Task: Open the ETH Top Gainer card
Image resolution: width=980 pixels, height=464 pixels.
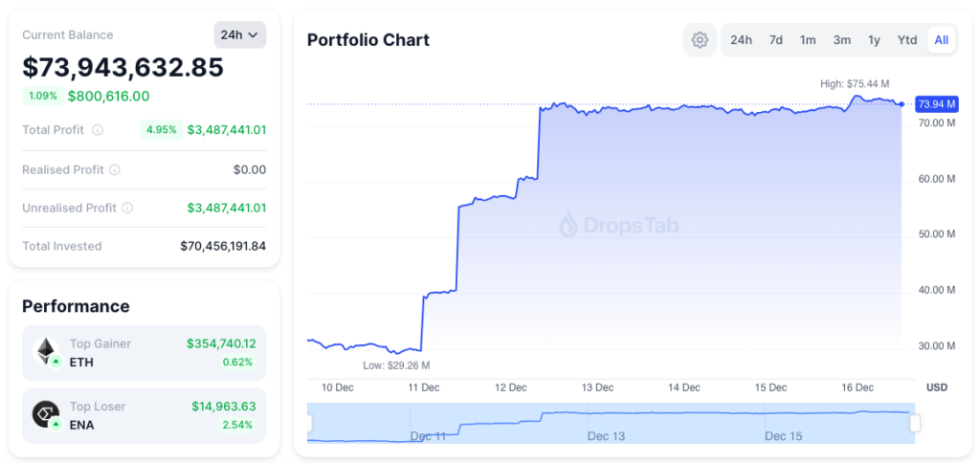Action: 144,353
